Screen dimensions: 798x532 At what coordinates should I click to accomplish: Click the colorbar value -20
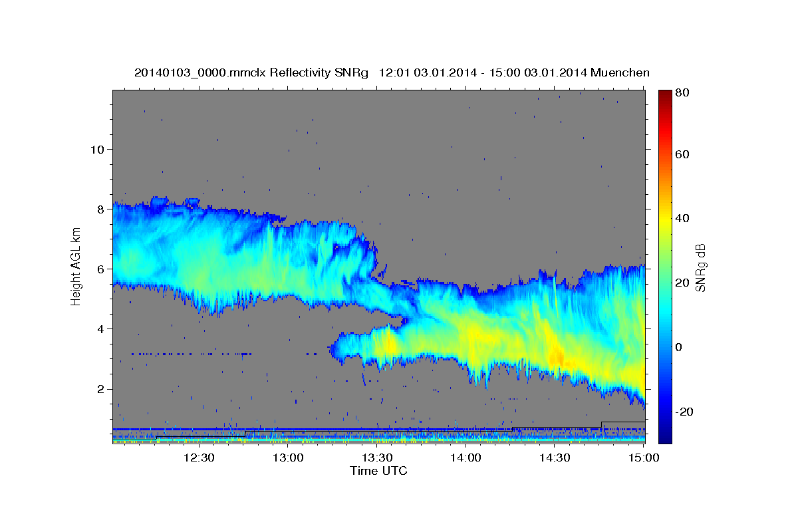tap(684, 412)
